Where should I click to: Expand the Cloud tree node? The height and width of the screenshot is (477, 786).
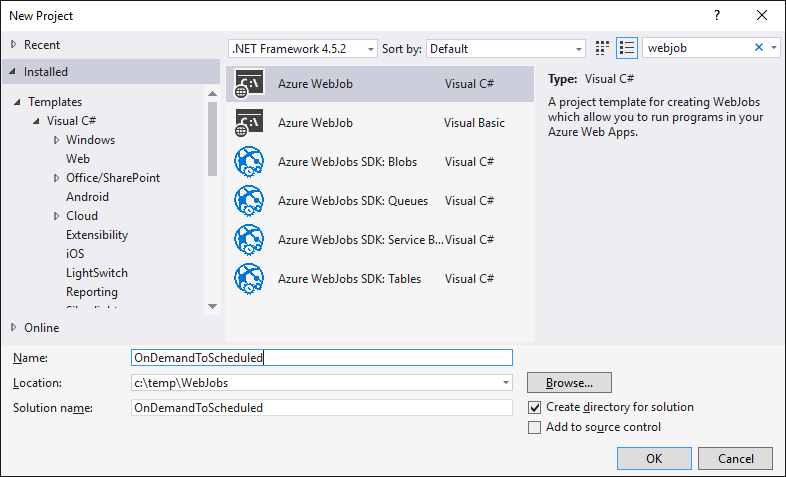tap(57, 216)
